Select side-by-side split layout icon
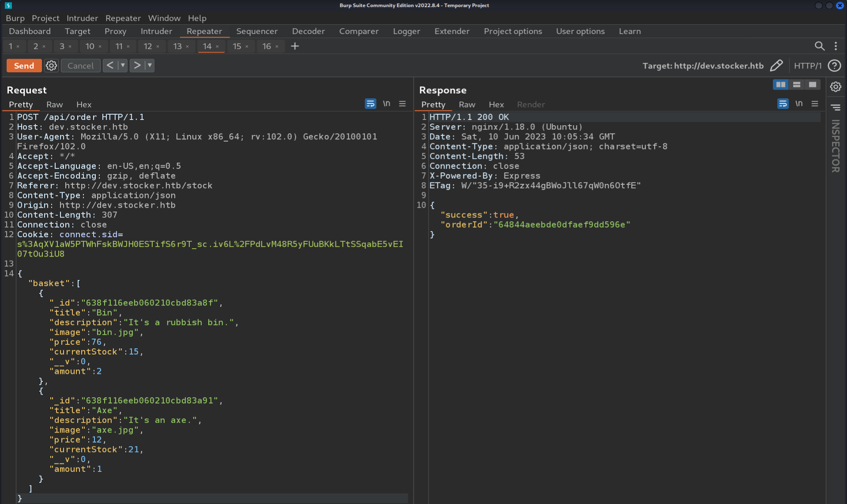Screen dimensions: 847x504 click(780, 85)
